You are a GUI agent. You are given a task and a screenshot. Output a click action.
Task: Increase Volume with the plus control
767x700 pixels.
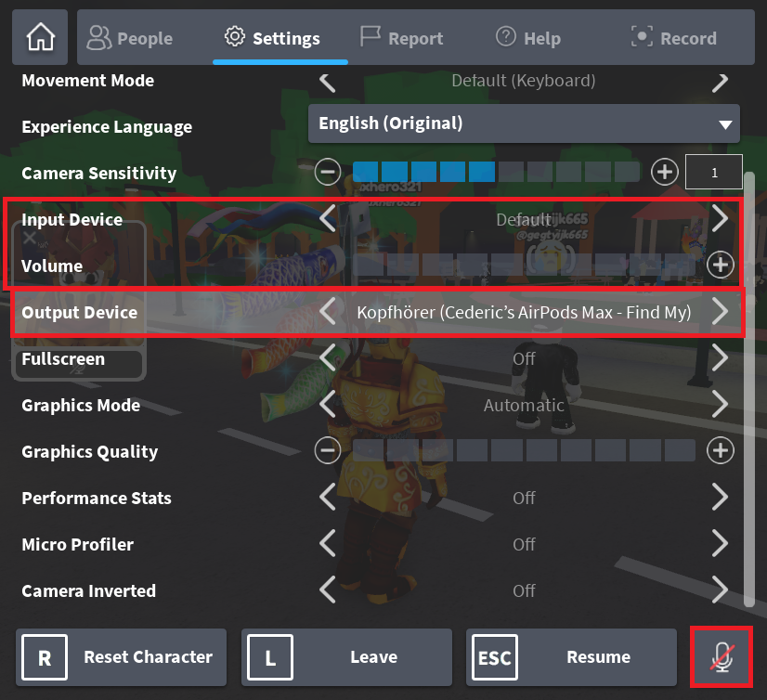pyautogui.click(x=720, y=265)
